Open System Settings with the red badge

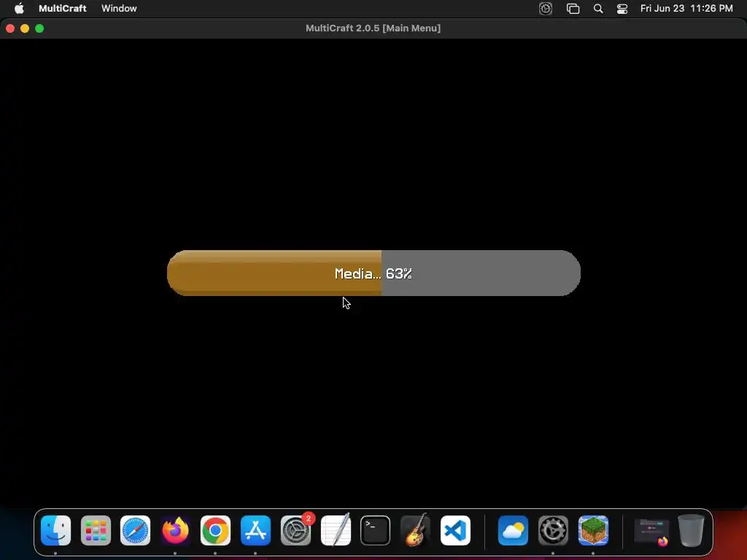click(295, 530)
